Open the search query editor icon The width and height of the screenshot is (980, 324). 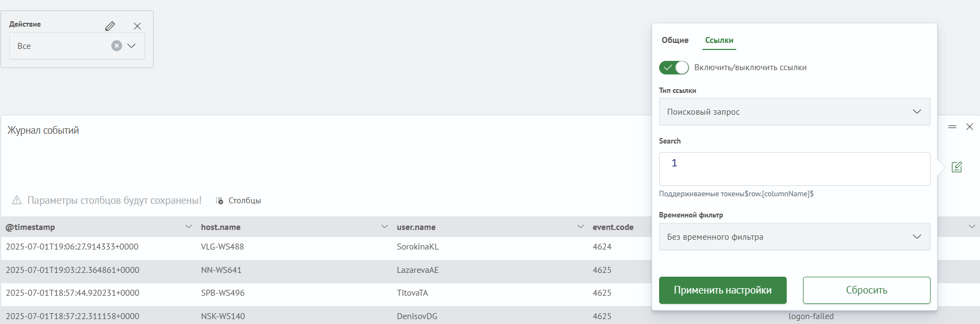click(957, 167)
